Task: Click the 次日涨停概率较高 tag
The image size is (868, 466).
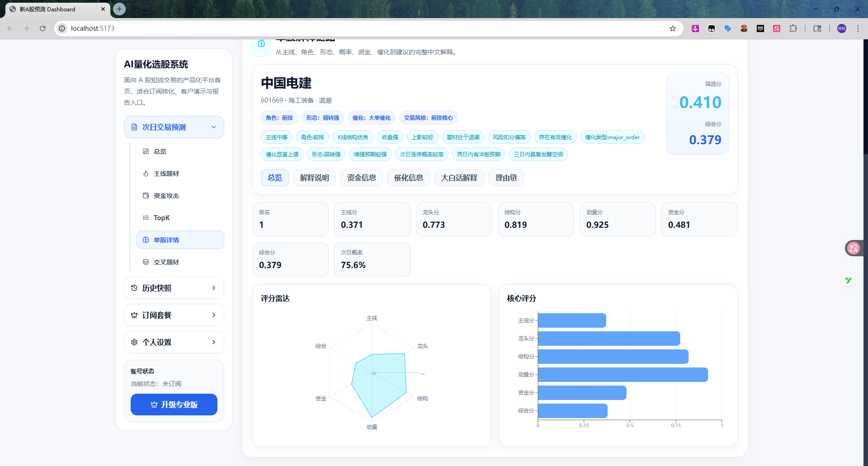Action: 422,155
